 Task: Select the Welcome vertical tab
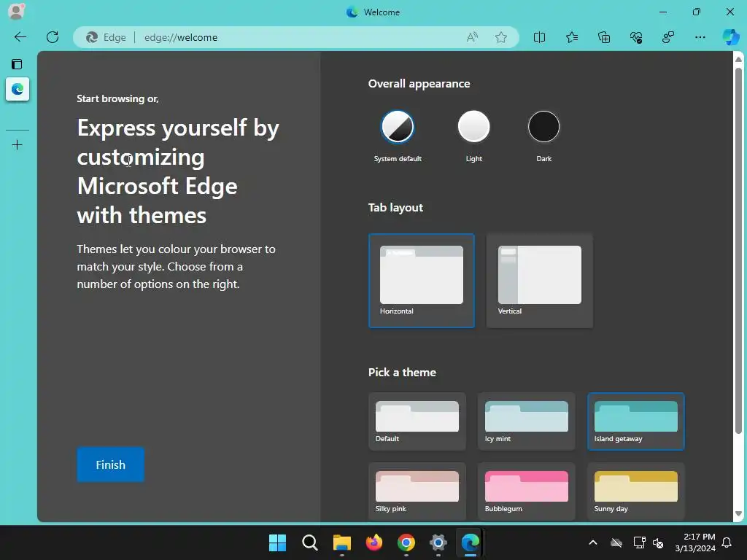pos(18,89)
